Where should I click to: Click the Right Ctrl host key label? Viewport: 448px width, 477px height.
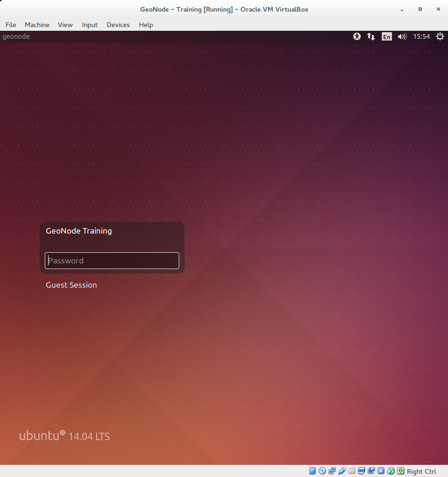click(x=421, y=471)
